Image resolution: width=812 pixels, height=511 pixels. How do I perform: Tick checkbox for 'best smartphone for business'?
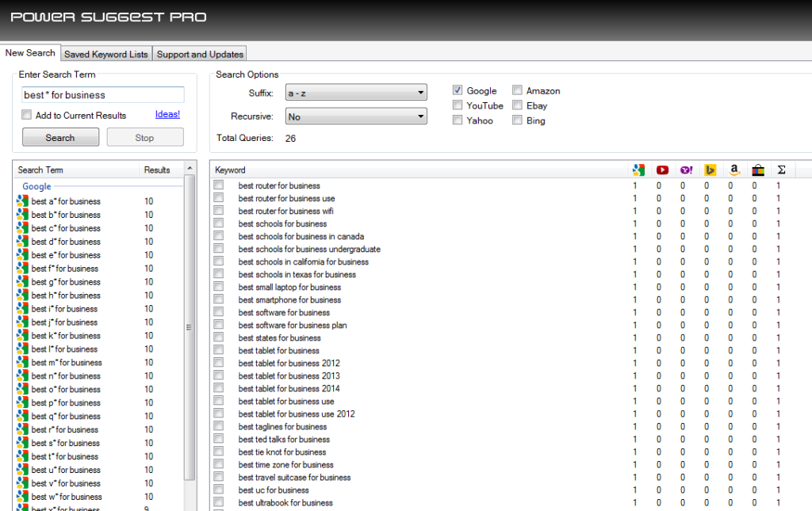219,299
